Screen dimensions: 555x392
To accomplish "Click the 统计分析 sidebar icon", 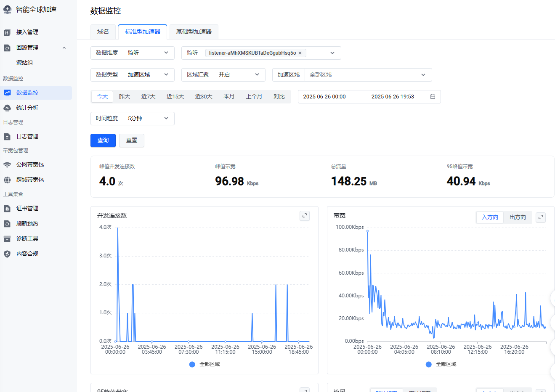I will coord(7,108).
